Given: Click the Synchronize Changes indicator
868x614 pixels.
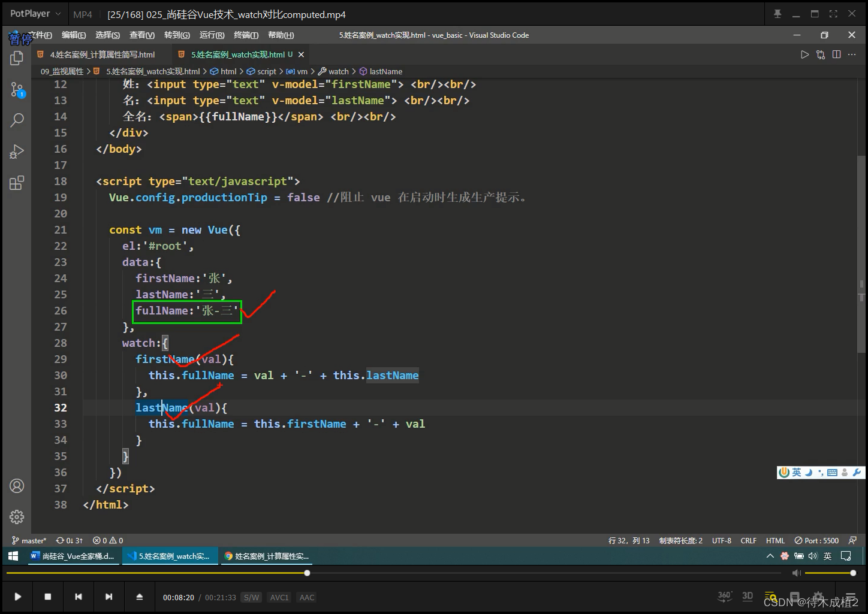Looking at the screenshot, I should 70,540.
